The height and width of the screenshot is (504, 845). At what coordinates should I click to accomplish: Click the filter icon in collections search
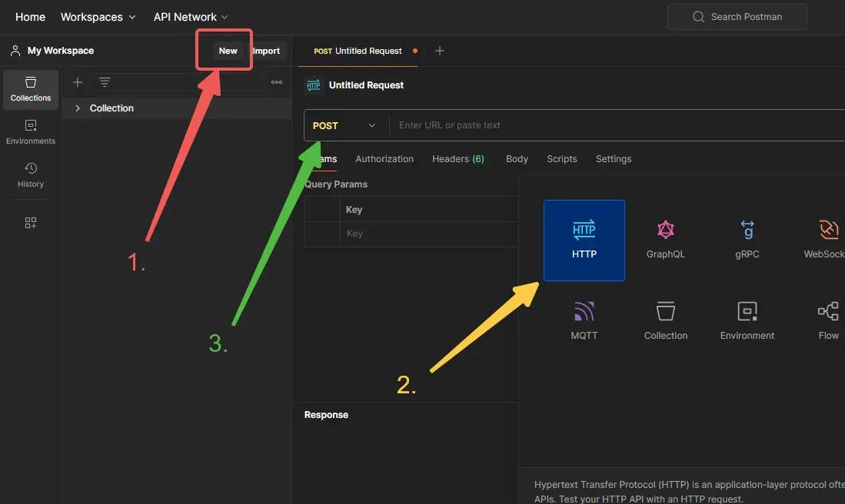[x=105, y=82]
